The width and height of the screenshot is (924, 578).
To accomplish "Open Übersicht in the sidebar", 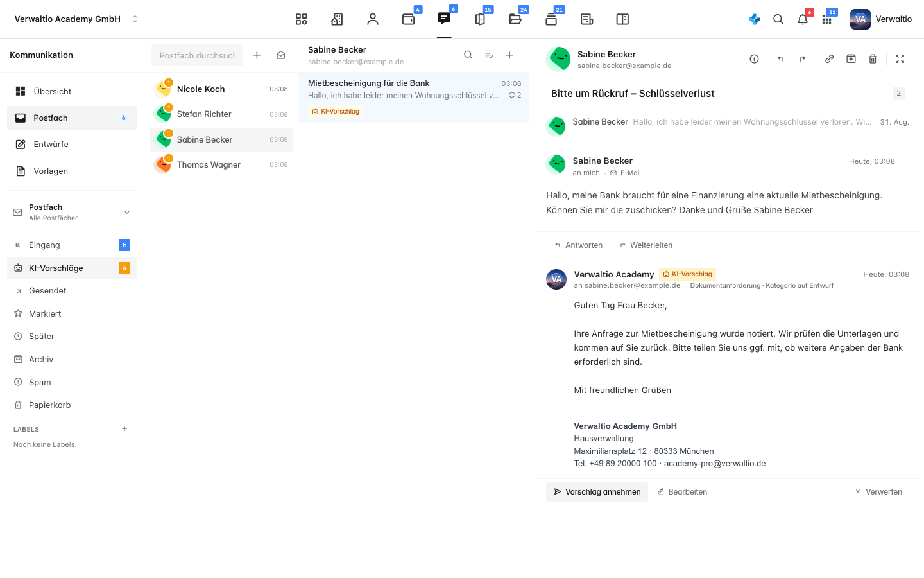I will point(72,91).
